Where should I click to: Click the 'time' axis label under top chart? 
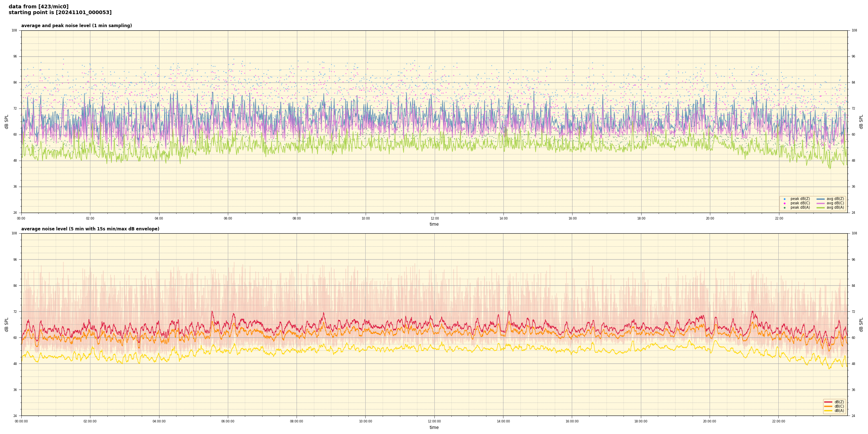(x=434, y=224)
